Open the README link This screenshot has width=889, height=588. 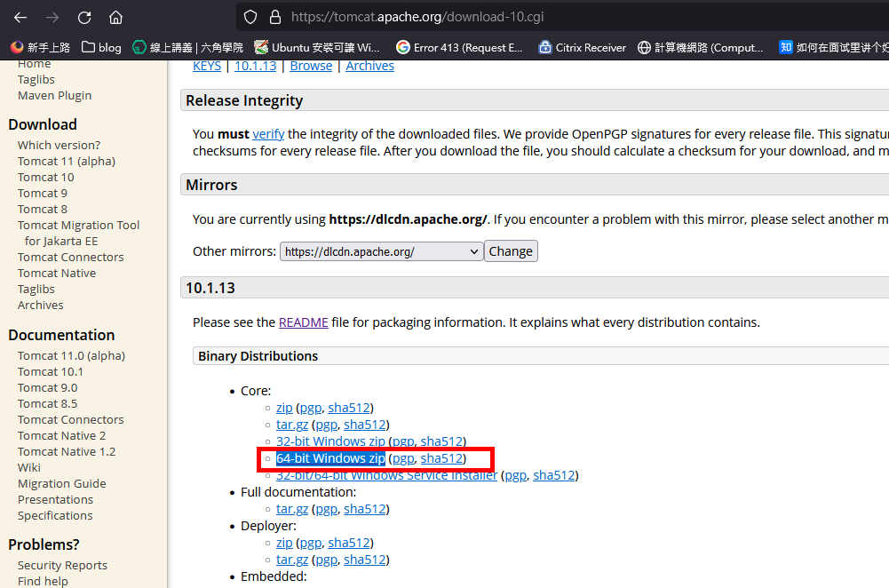[x=304, y=322]
